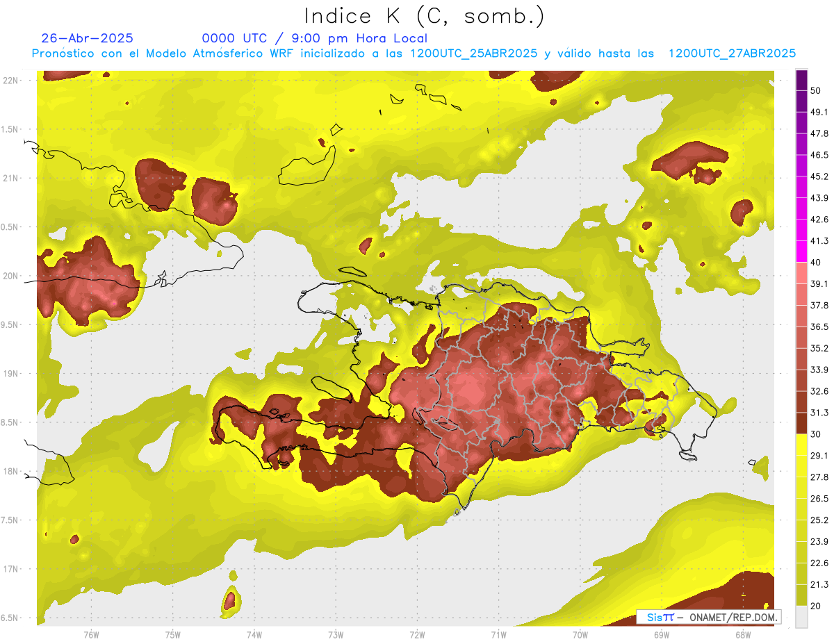Click the longitude label "75W"

[x=172, y=635]
